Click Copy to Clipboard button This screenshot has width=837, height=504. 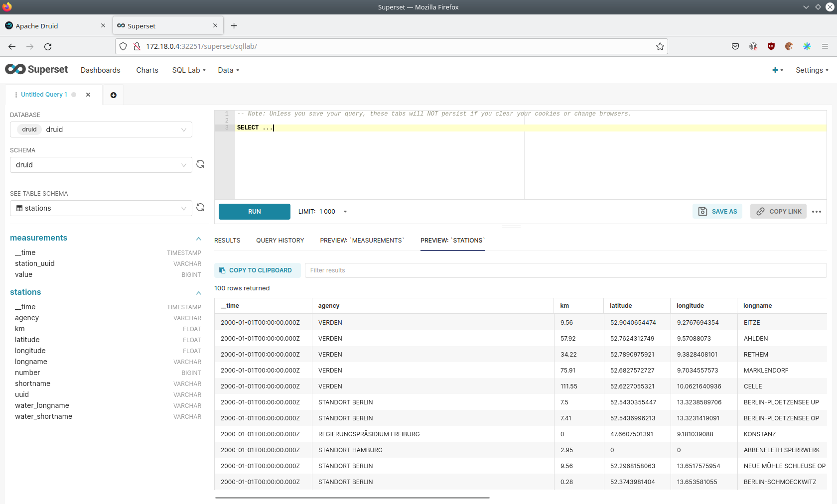[257, 270]
